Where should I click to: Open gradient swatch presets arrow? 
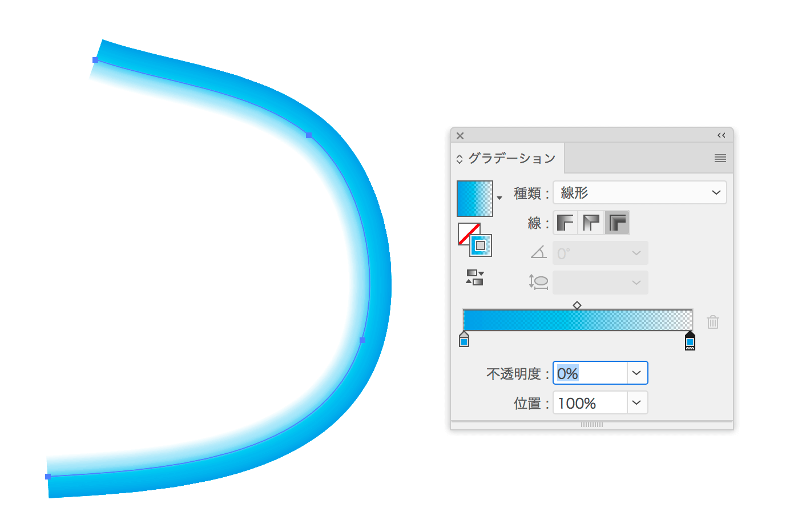click(499, 198)
